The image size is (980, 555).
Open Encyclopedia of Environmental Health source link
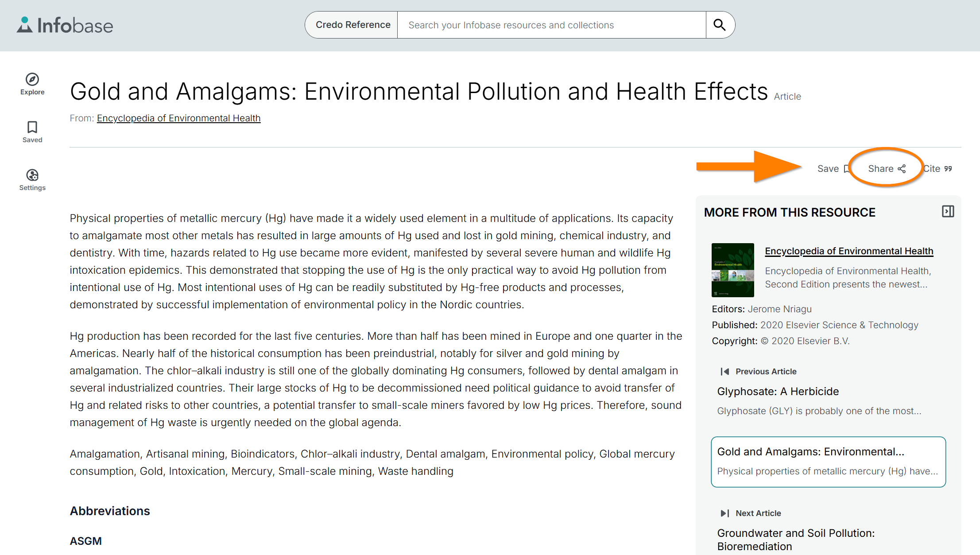click(x=178, y=118)
